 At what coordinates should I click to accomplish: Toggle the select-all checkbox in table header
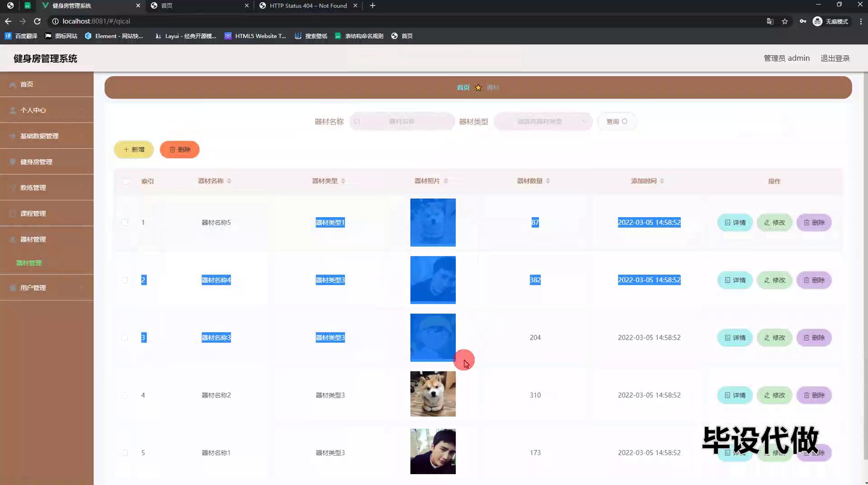pyautogui.click(x=125, y=181)
